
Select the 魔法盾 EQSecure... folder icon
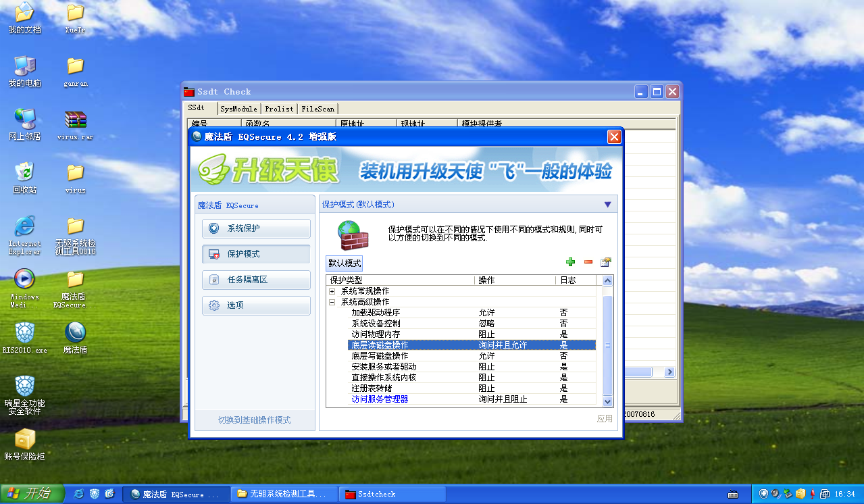(x=76, y=288)
